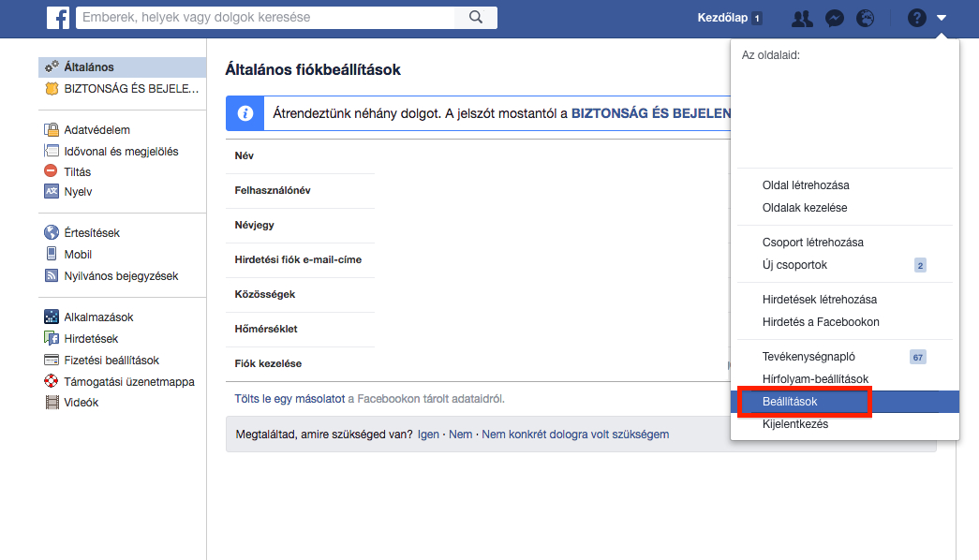This screenshot has height=560, width=979.
Task: Click the Kezdőlap home link
Action: tap(723, 18)
